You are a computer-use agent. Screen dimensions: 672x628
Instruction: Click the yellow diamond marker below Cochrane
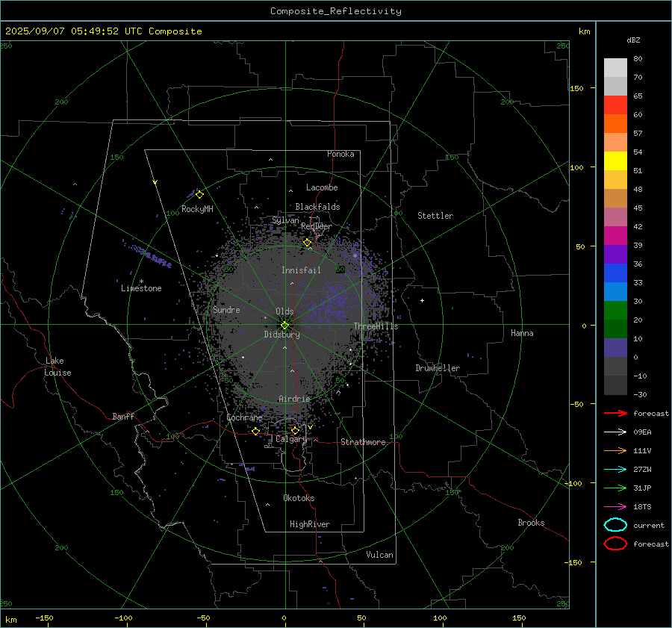(x=255, y=432)
